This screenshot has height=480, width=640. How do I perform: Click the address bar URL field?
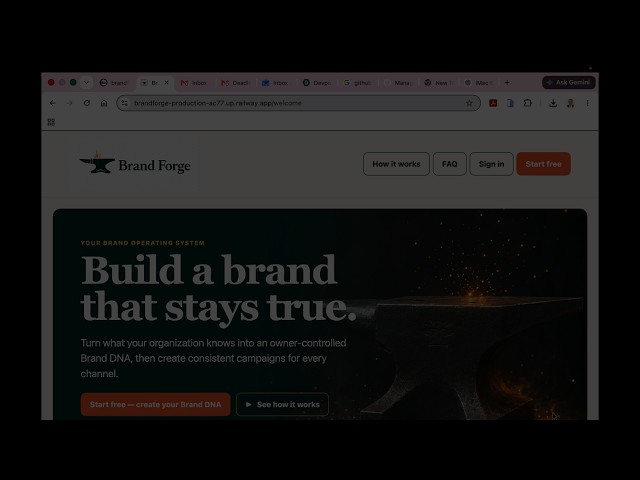tap(298, 103)
